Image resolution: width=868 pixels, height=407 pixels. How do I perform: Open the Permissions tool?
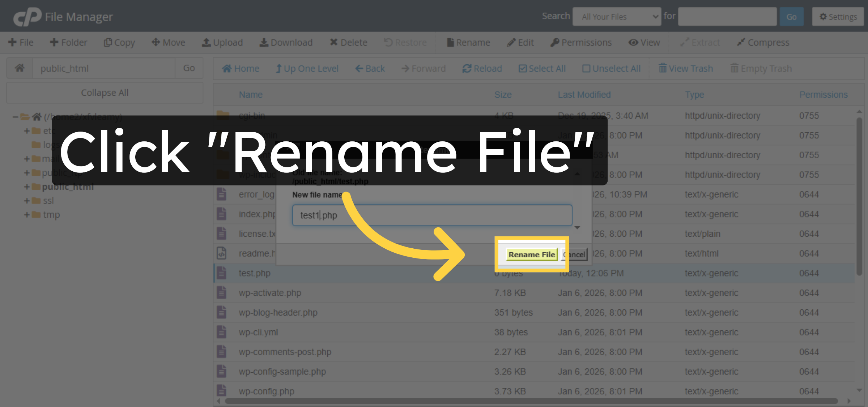(581, 42)
